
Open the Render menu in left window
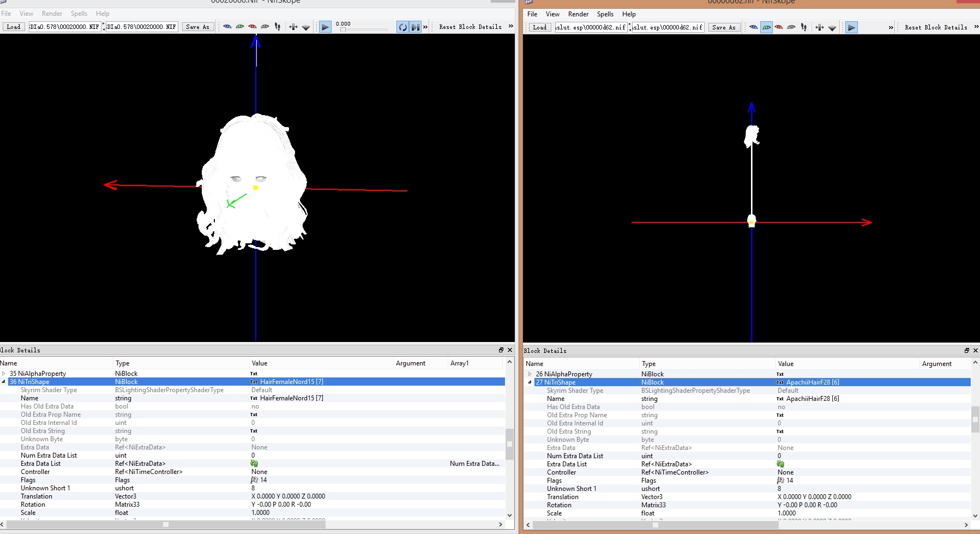tap(52, 14)
